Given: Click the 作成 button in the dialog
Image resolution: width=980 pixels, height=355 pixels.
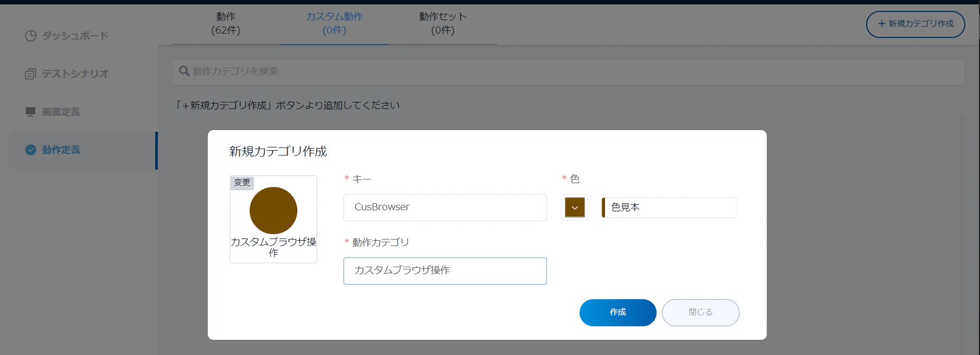Looking at the screenshot, I should pos(618,313).
